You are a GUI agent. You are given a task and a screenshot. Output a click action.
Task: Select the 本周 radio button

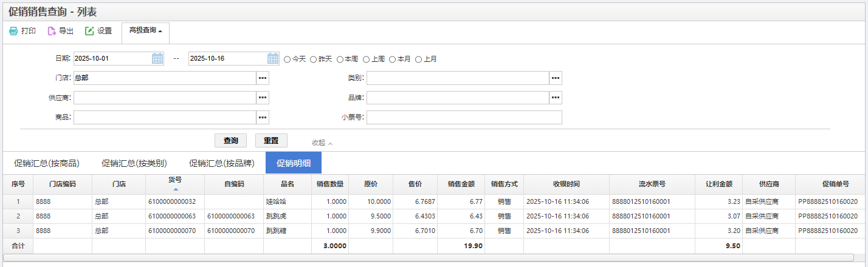click(340, 59)
